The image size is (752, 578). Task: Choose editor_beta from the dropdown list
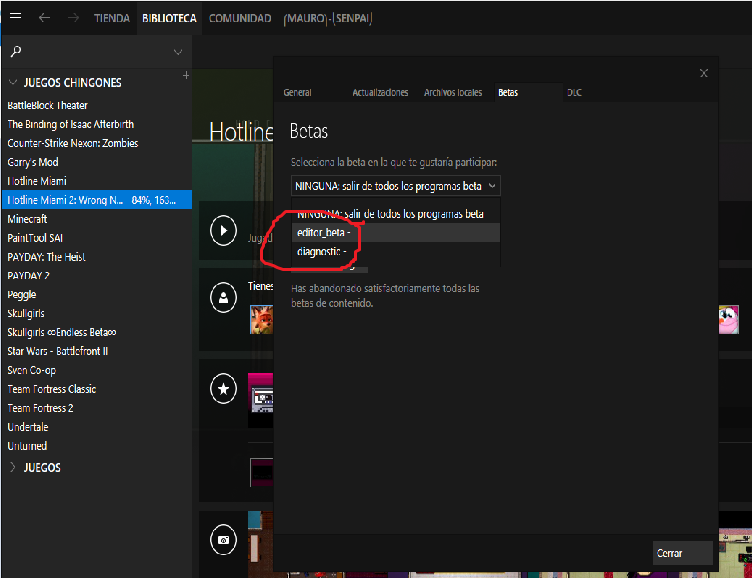pos(396,233)
